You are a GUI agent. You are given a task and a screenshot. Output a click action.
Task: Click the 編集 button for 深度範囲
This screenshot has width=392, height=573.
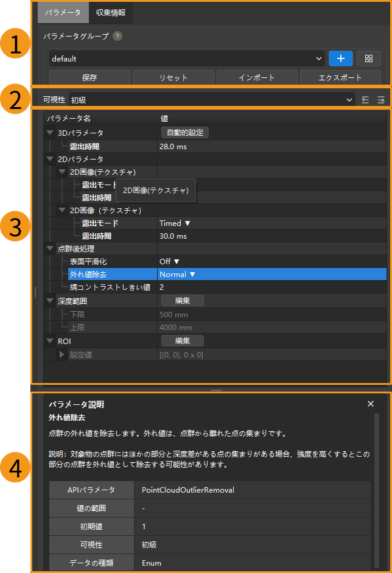click(x=182, y=301)
